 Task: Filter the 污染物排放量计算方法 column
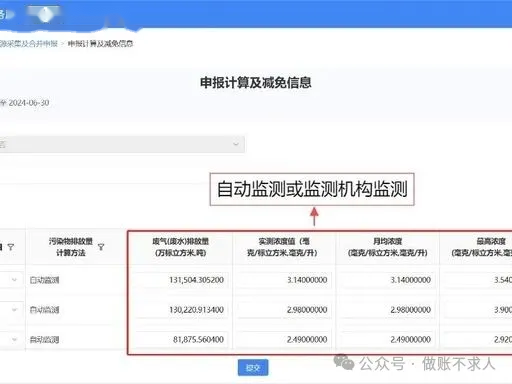pyautogui.click(x=101, y=247)
